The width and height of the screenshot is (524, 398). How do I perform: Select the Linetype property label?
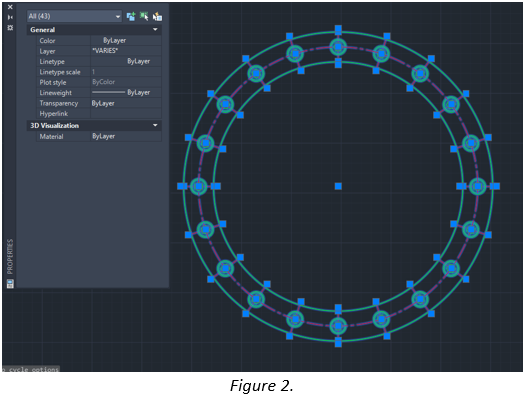point(52,62)
